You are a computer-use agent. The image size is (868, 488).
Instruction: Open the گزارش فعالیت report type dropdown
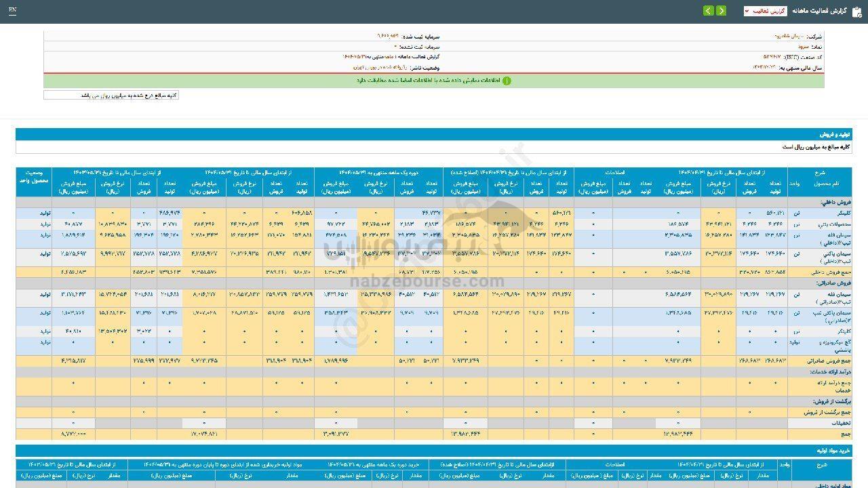click(765, 11)
